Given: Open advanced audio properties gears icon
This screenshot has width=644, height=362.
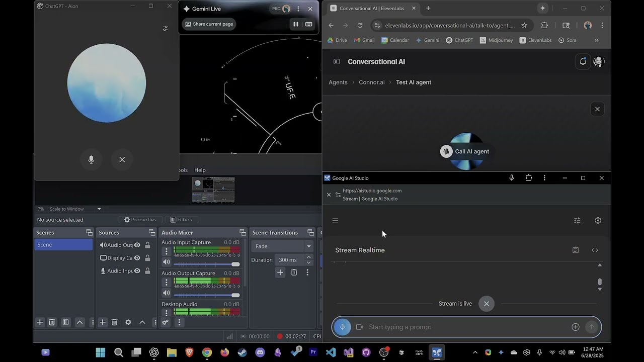Looking at the screenshot, I should tap(165, 322).
